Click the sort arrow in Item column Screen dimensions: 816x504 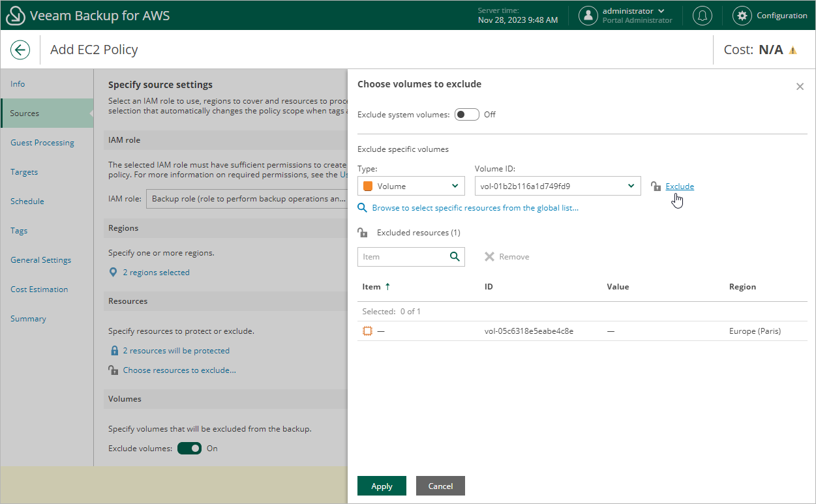[x=387, y=286]
